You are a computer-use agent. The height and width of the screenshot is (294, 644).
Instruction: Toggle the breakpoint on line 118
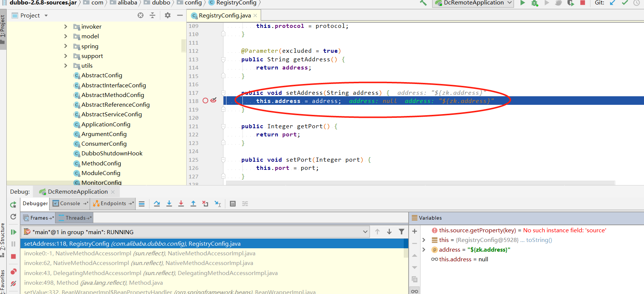[205, 101]
